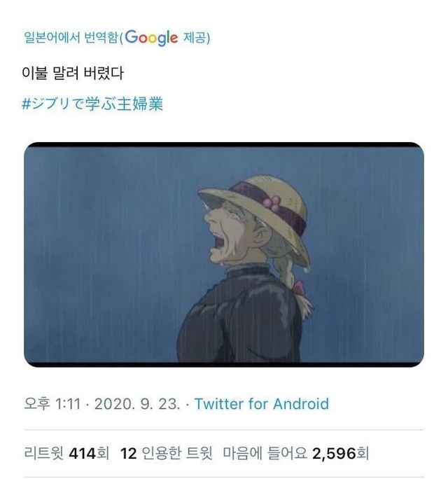Screen dimensions: 448x479
Task: Open the '인용한 트윗' list
Action: (175, 454)
